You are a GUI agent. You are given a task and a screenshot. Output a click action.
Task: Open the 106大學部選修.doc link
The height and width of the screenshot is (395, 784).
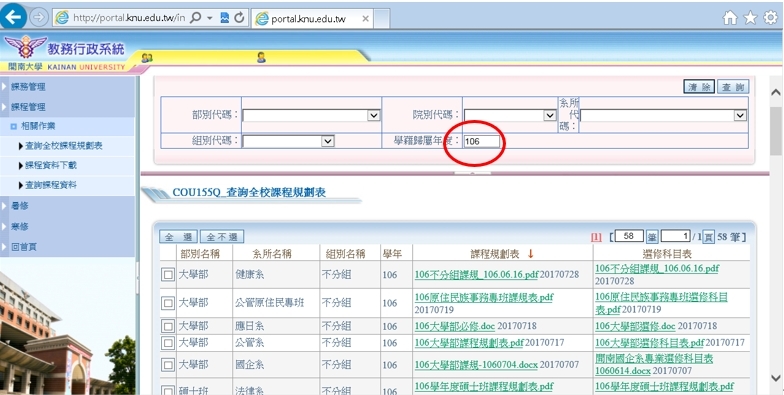635,326
